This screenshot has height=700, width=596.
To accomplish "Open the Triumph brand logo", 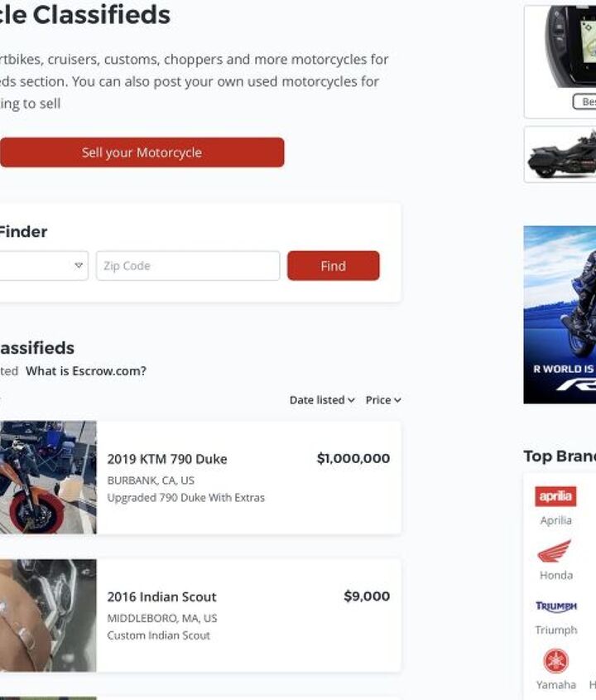I will tap(555, 606).
